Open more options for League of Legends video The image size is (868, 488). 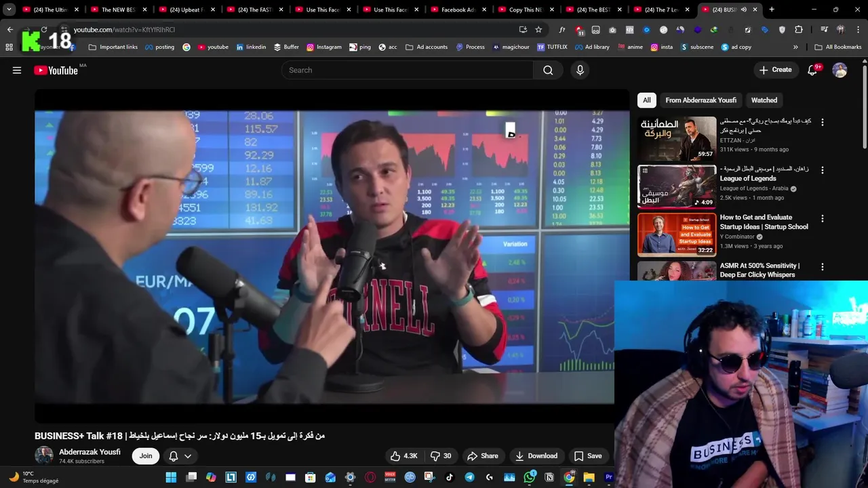pyautogui.click(x=823, y=170)
